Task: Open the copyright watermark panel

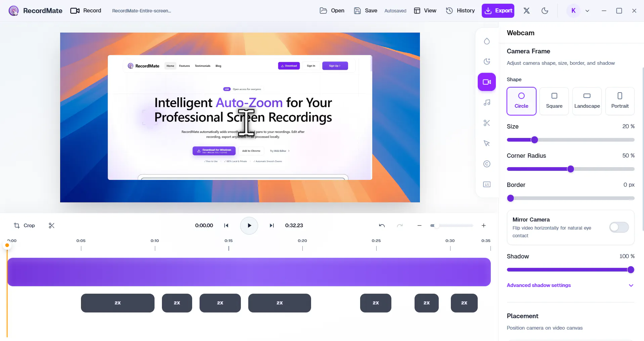Action: tap(487, 164)
